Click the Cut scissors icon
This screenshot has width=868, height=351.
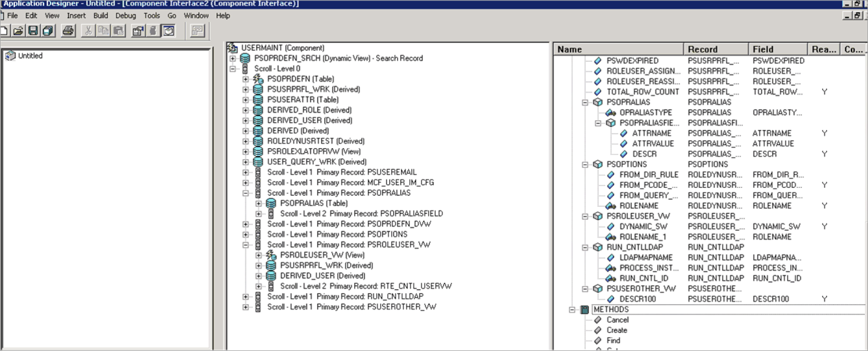(88, 31)
